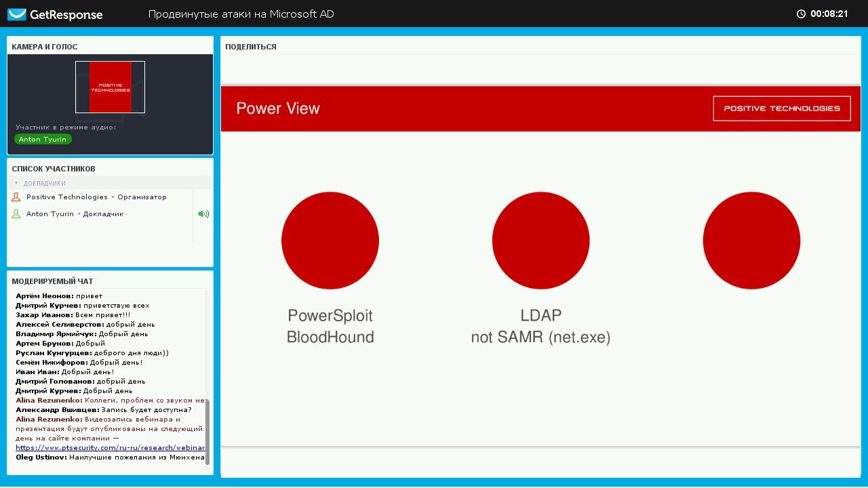Click the Поделиться panel header

click(x=251, y=47)
